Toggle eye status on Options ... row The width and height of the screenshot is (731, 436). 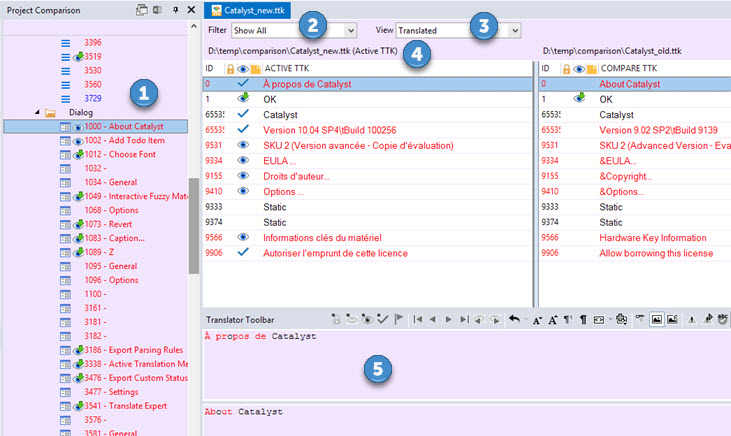pos(243,191)
